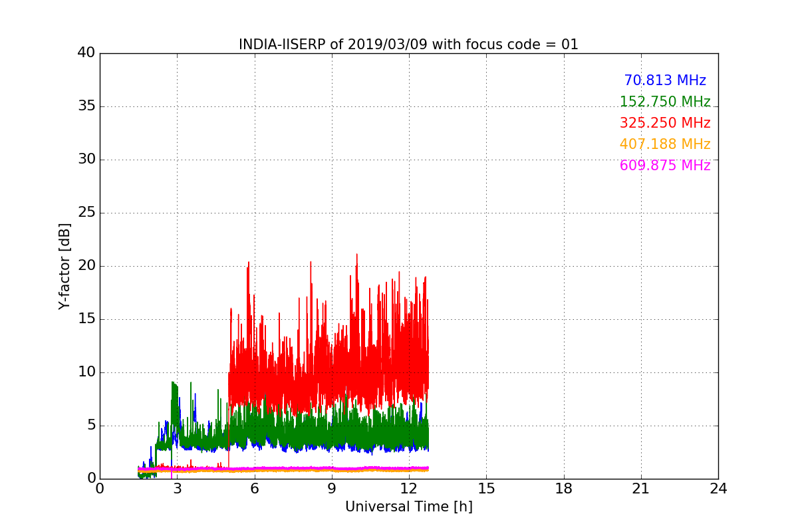Select the 407.188 MHz legend label
The width and height of the screenshot is (798, 532).
[665, 144]
